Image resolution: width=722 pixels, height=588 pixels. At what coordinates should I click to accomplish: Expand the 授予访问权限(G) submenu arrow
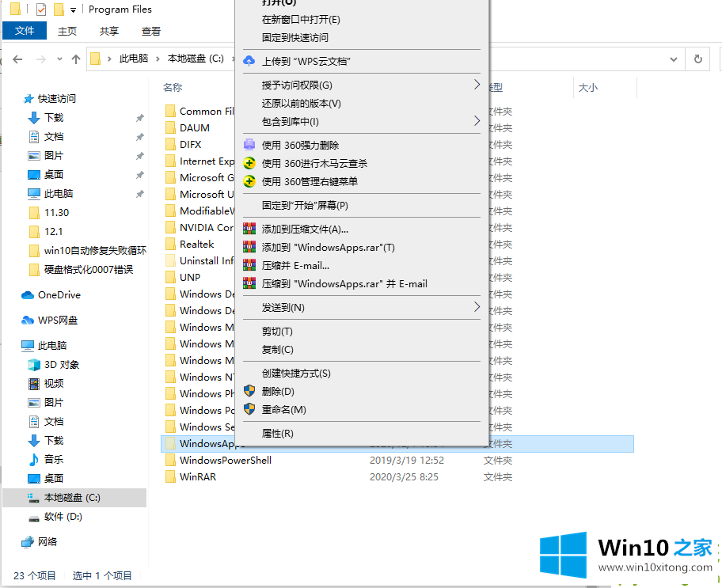pyautogui.click(x=477, y=85)
